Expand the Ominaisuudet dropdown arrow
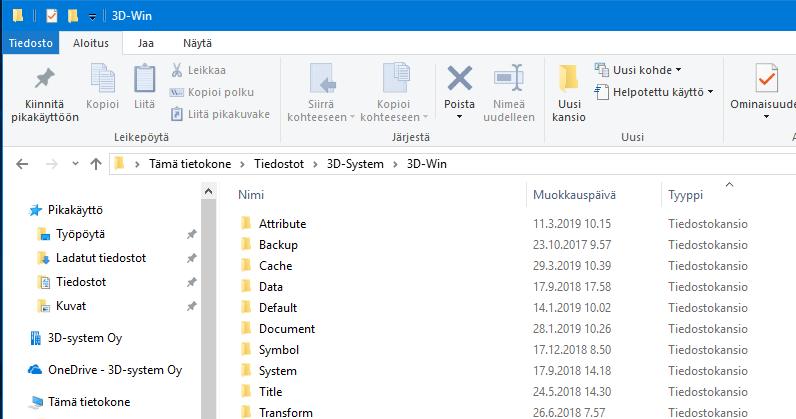Image resolution: width=796 pixels, height=419 pixels. [x=766, y=117]
